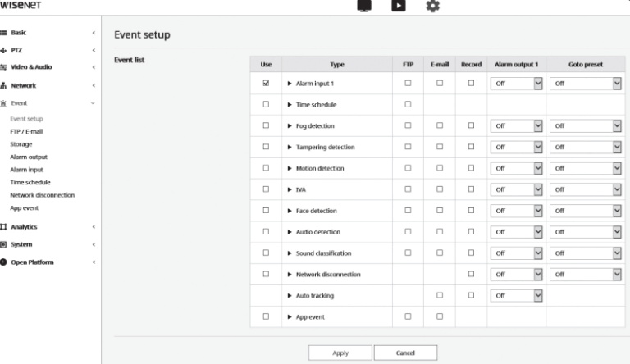This screenshot has height=364, width=630.
Task: Enable the Use checkbox for Motion detection
Action: (266, 168)
